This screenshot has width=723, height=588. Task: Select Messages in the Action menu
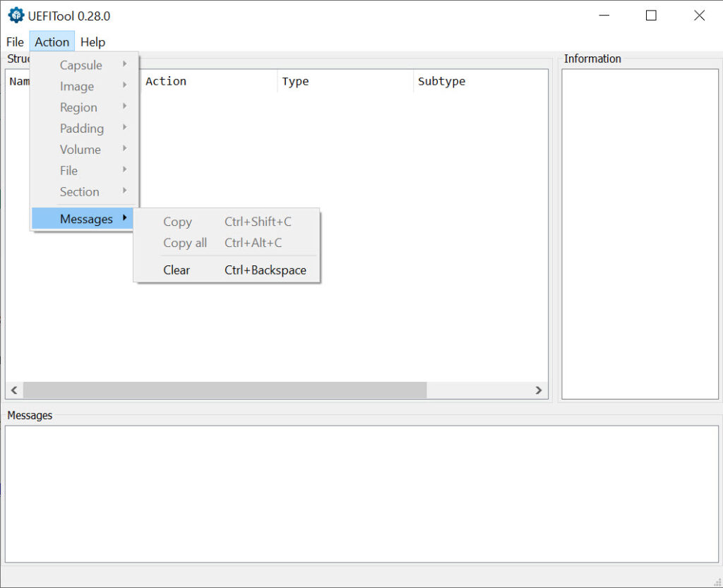tap(85, 219)
